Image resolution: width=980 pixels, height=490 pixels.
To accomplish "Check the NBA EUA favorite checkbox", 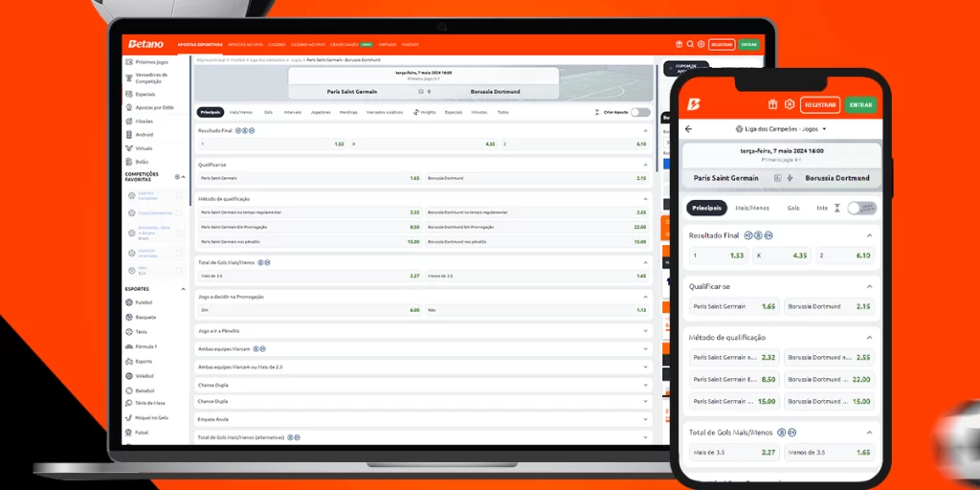I will (179, 271).
